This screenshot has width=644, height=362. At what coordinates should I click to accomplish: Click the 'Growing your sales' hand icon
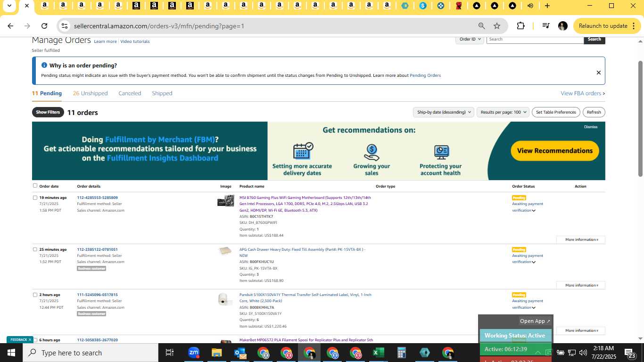pyautogui.click(x=372, y=152)
